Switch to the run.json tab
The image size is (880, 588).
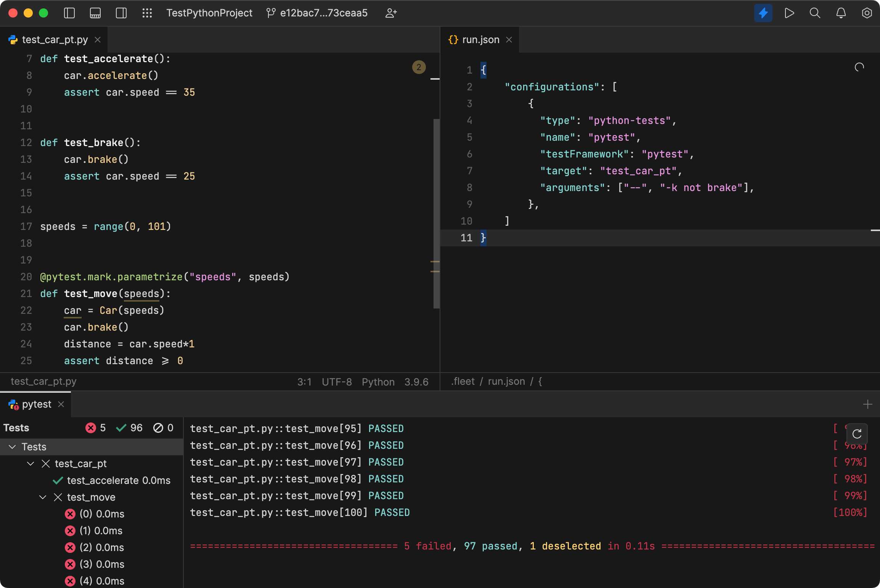(x=480, y=40)
